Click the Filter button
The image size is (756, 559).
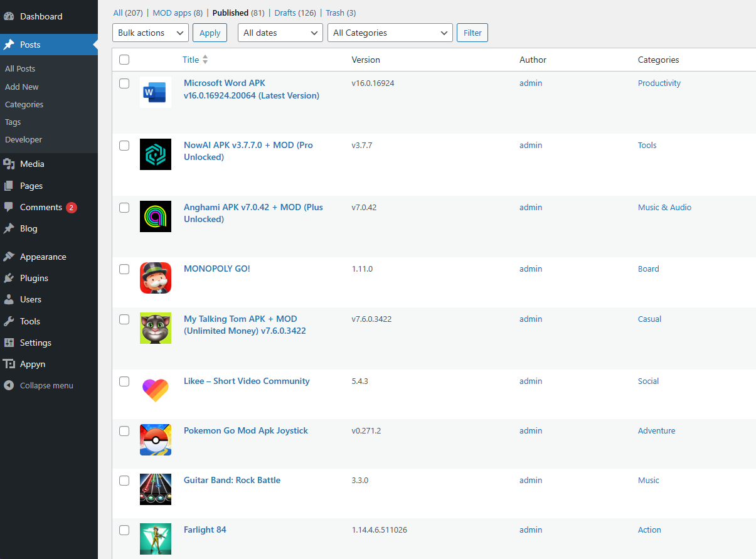click(x=472, y=33)
